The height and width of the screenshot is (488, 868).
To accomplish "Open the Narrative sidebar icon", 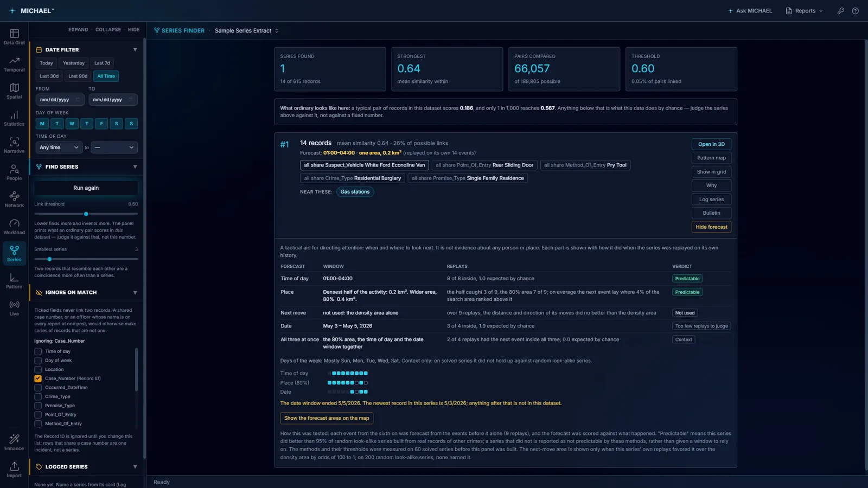I will (x=14, y=145).
